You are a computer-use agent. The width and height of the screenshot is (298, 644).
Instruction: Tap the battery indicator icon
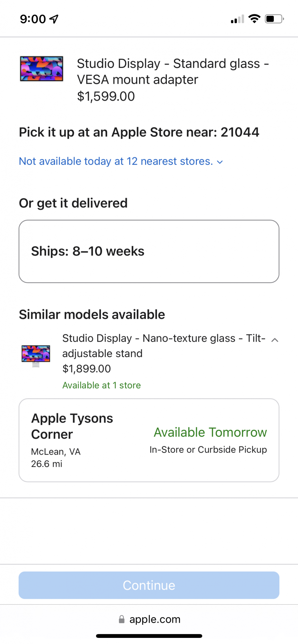click(x=274, y=19)
